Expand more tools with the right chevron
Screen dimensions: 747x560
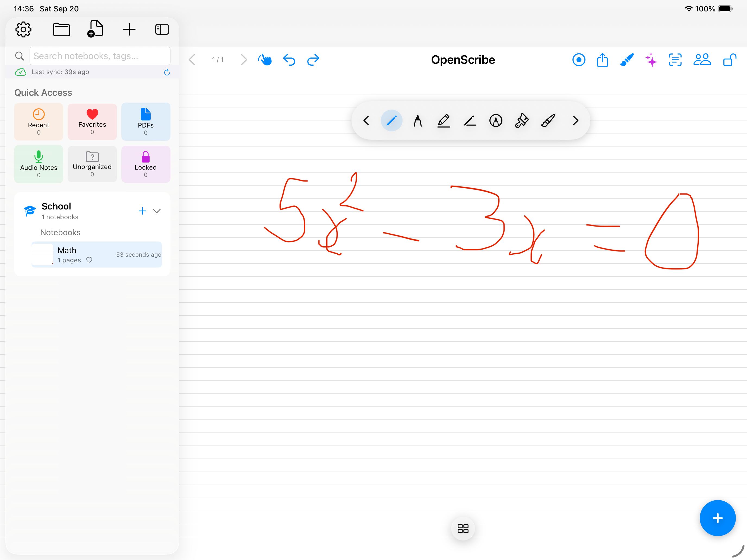point(575,120)
